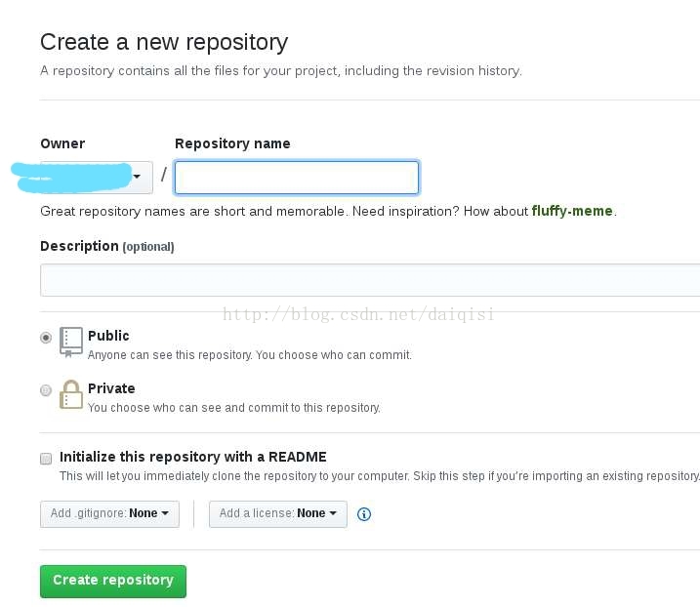The width and height of the screenshot is (700, 607).
Task: Click the license None caret arrow
Action: [x=333, y=513]
